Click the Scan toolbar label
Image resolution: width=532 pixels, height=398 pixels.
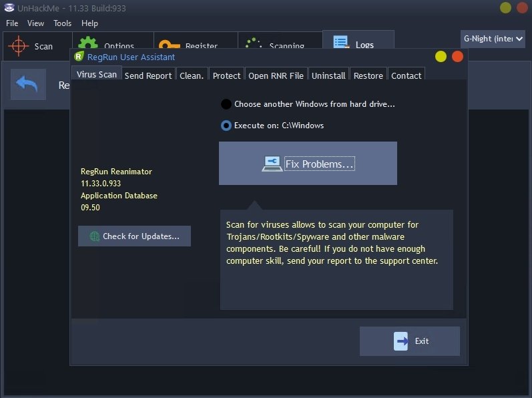pyautogui.click(x=43, y=46)
